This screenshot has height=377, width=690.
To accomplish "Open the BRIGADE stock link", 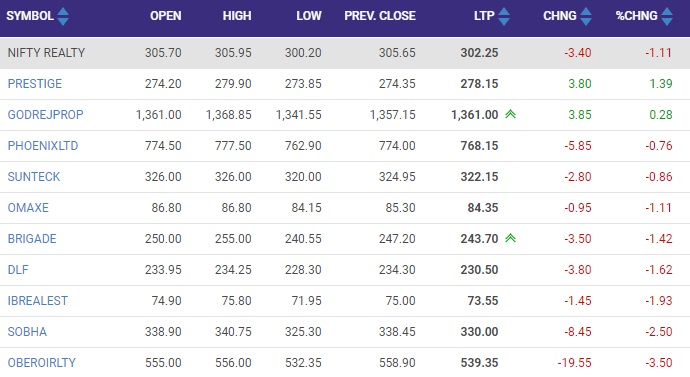I will [32, 239].
